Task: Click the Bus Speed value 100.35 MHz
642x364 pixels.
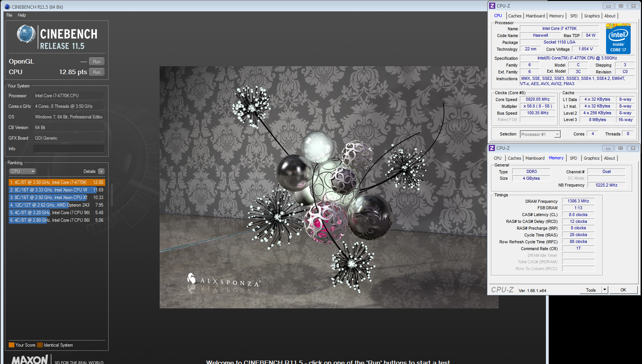Action: click(538, 113)
